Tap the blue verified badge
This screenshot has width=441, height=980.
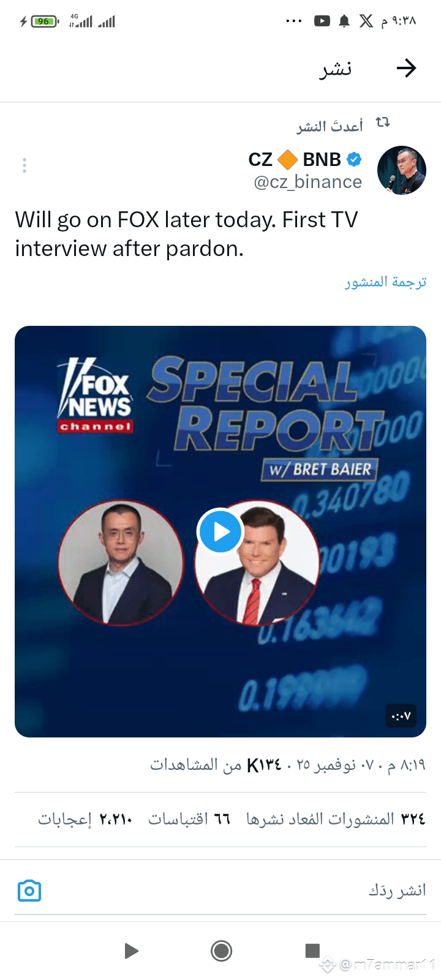click(x=354, y=159)
